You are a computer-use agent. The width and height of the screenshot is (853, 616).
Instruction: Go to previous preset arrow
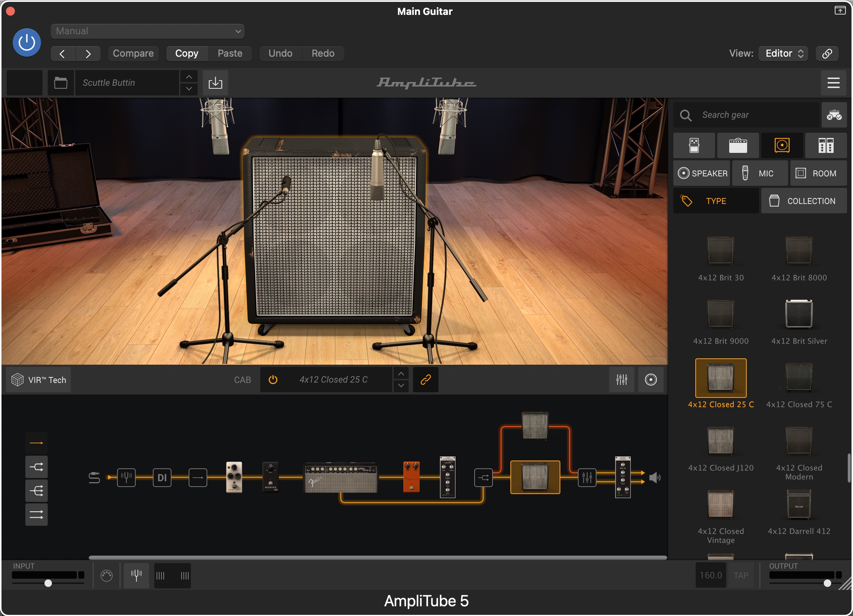(x=63, y=53)
